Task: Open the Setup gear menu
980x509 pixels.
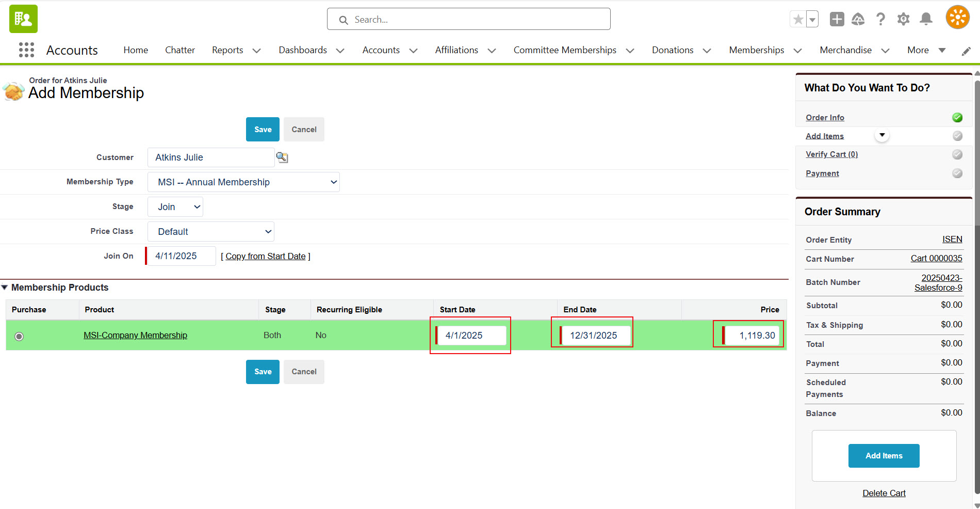Action: click(903, 20)
